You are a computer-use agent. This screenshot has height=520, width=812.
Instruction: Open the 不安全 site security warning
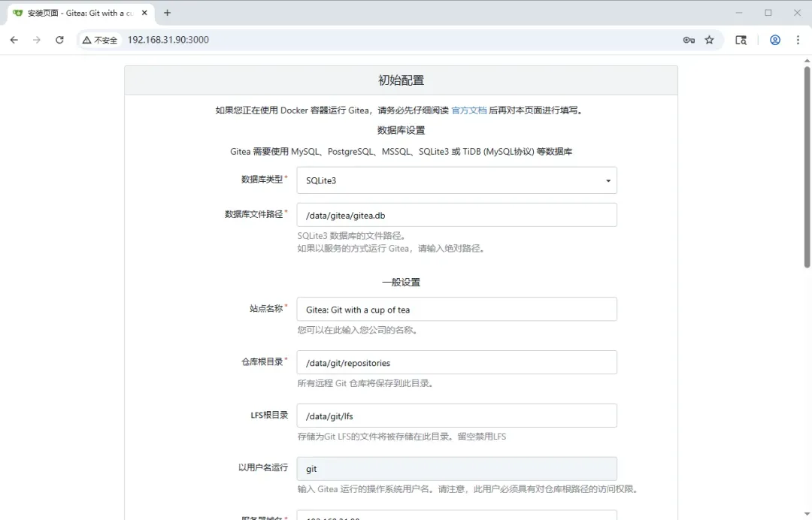pyautogui.click(x=100, y=40)
